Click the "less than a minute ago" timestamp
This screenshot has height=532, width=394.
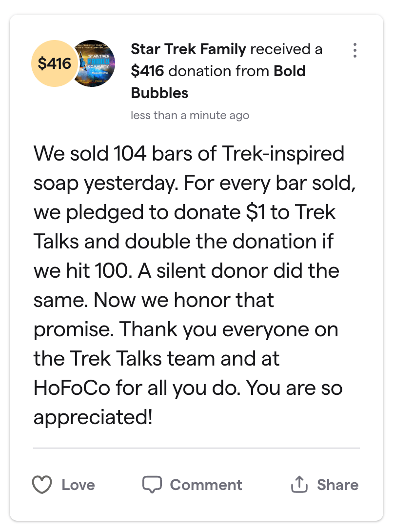coord(190,116)
